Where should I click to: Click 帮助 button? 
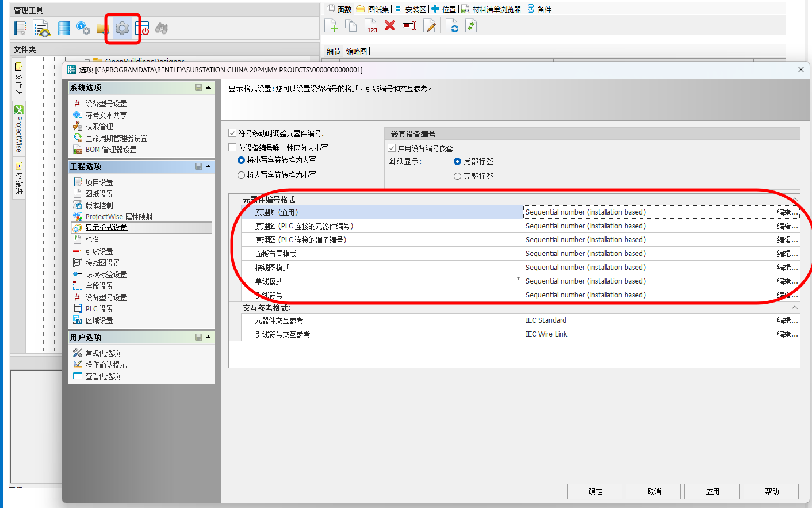[771, 491]
